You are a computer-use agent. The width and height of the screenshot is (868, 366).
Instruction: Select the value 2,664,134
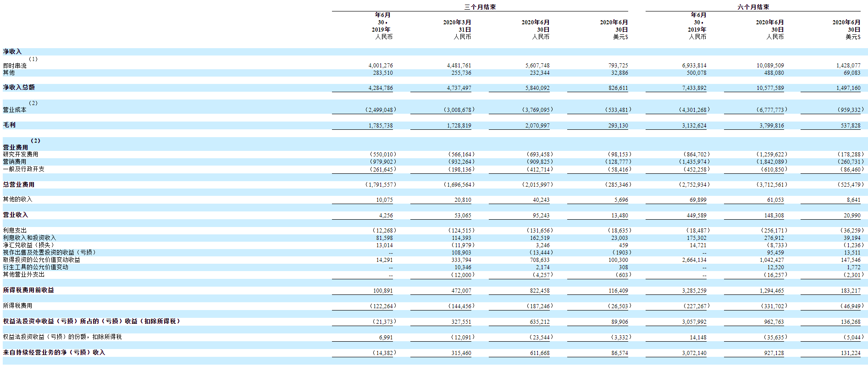pyautogui.click(x=694, y=260)
